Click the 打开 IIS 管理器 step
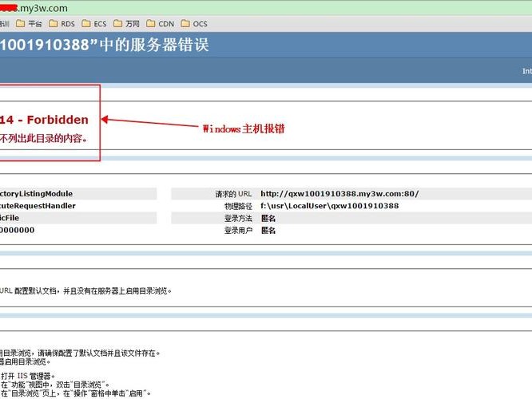This screenshot has width=532, height=399. click(x=27, y=376)
